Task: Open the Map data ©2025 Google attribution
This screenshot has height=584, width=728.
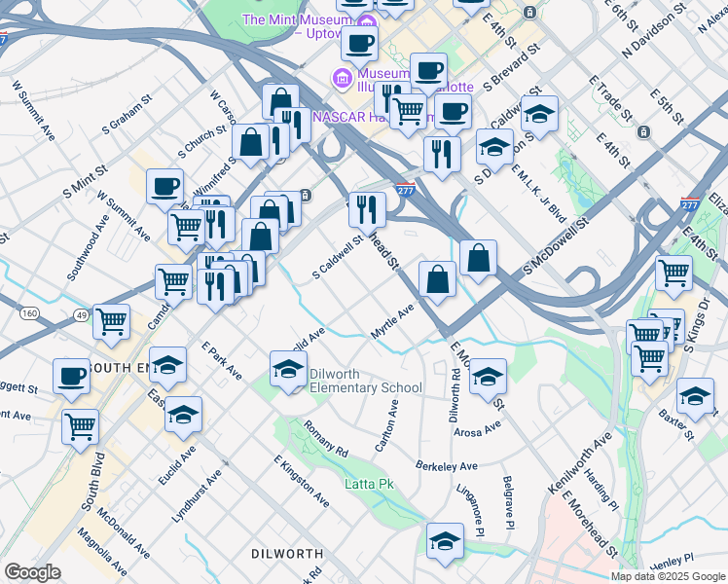Action: [667, 576]
